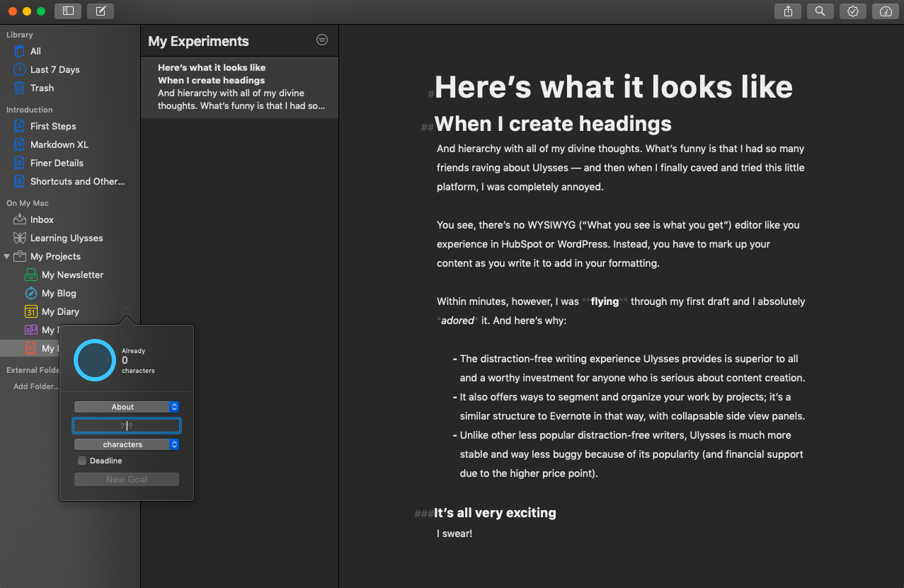Click the Finer Details sheet icon
The height and width of the screenshot is (588, 904).
point(19,163)
